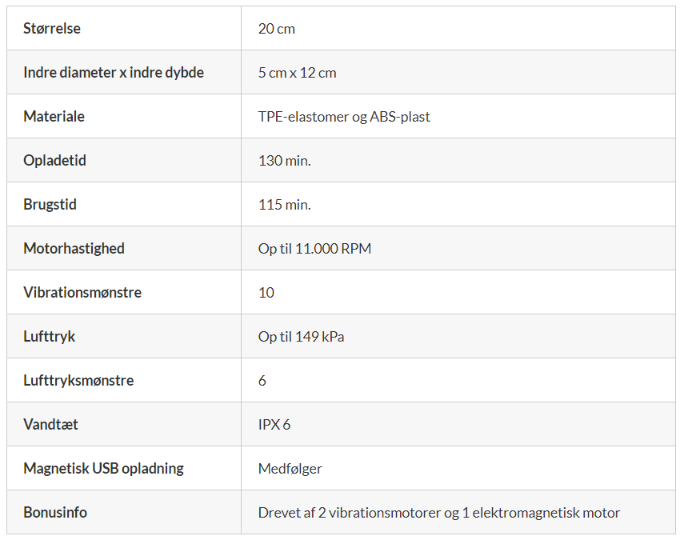Click the 'Opladetid' label cell
The width and height of the screenshot is (684, 541).
(x=55, y=161)
